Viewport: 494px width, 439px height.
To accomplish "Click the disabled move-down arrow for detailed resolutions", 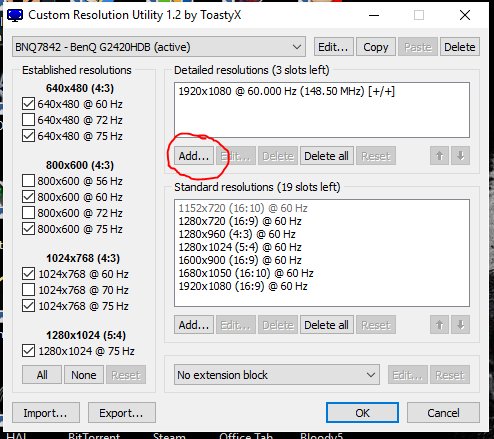I will (x=461, y=156).
